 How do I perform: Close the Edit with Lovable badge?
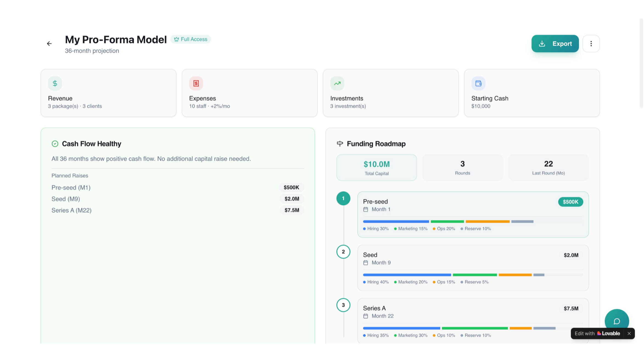tap(629, 333)
